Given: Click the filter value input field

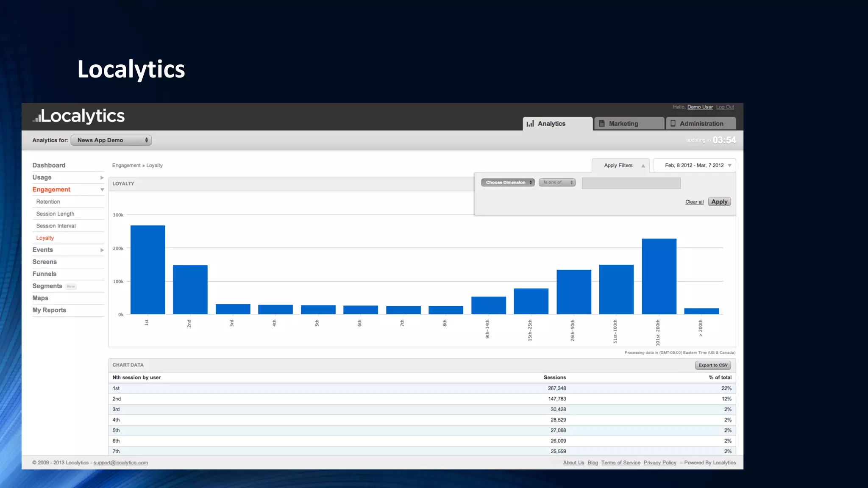Looking at the screenshot, I should [x=631, y=183].
